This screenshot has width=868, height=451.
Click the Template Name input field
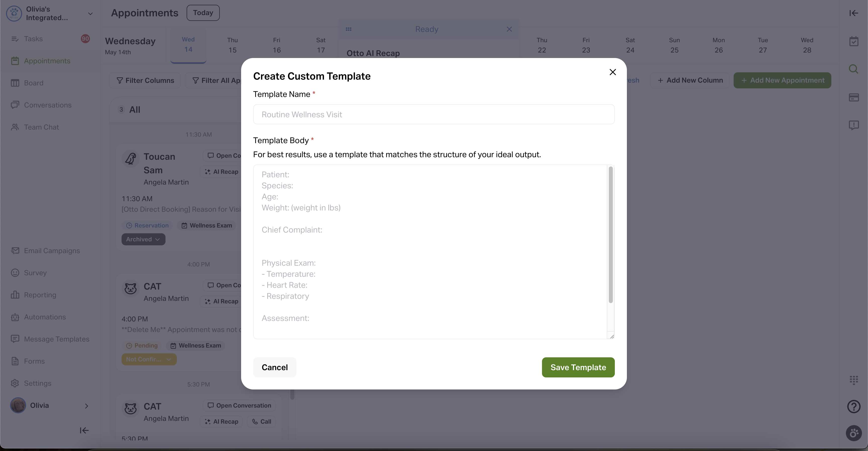pos(434,114)
